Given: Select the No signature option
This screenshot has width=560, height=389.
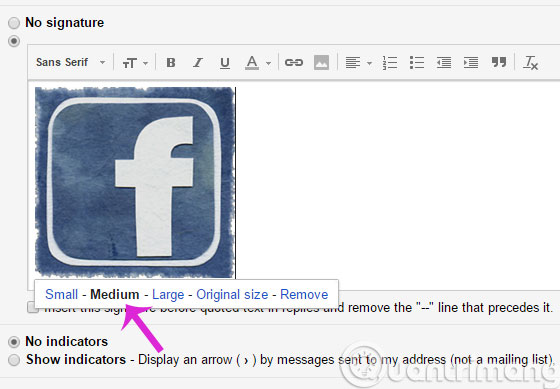Looking at the screenshot, I should tap(14, 23).
